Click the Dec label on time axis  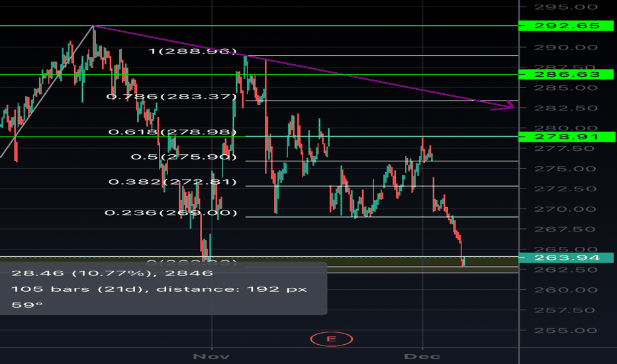tap(422, 357)
